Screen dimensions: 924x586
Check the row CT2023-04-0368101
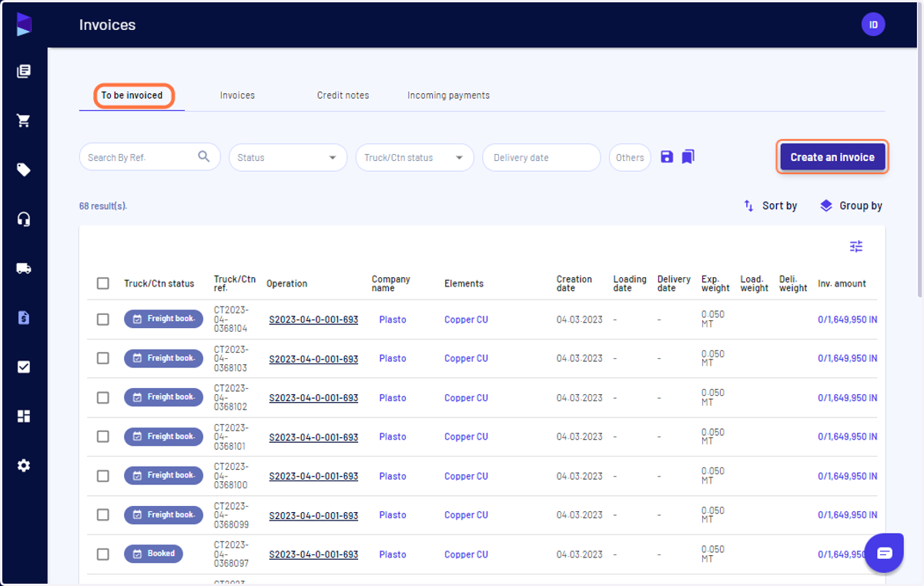pyautogui.click(x=103, y=437)
